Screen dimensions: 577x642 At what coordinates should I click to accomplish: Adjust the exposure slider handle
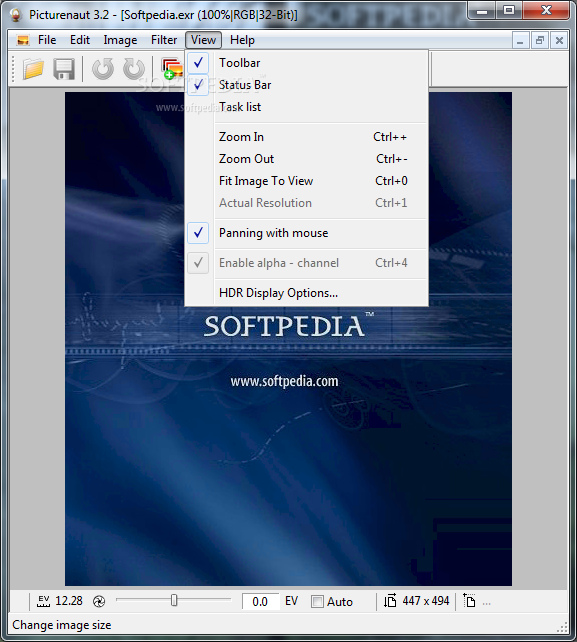[174, 600]
